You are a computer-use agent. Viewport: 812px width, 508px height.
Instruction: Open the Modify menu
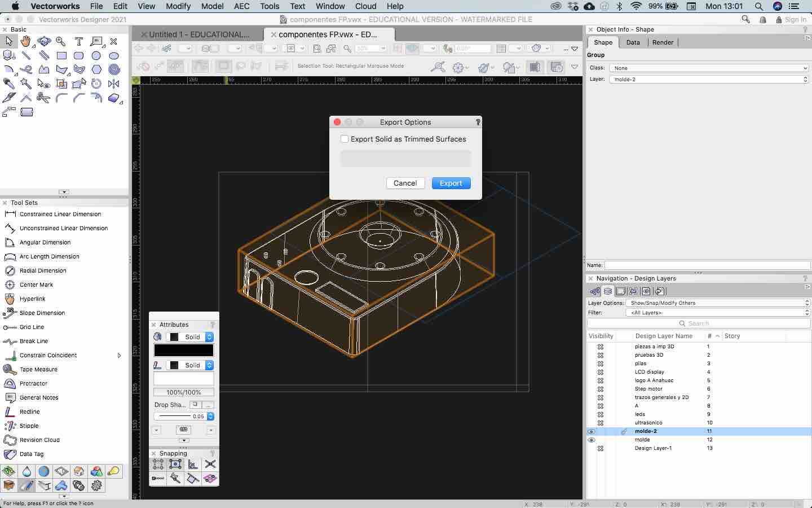tap(178, 6)
